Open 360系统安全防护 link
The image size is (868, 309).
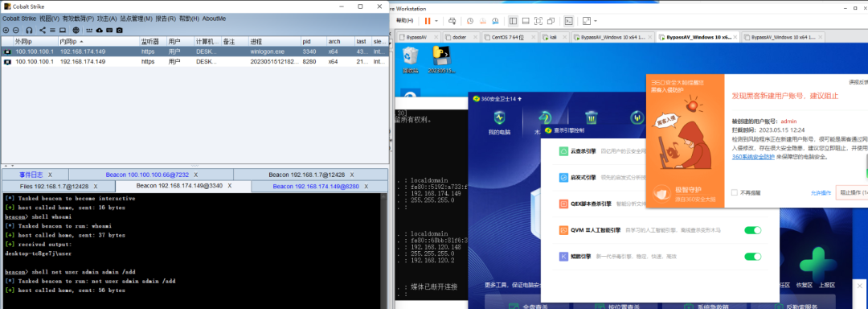point(753,157)
